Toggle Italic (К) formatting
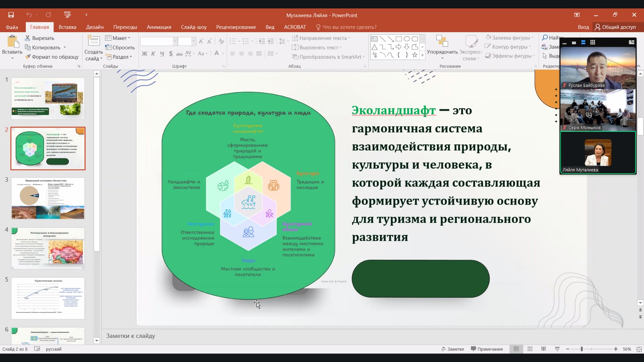 [153, 53]
